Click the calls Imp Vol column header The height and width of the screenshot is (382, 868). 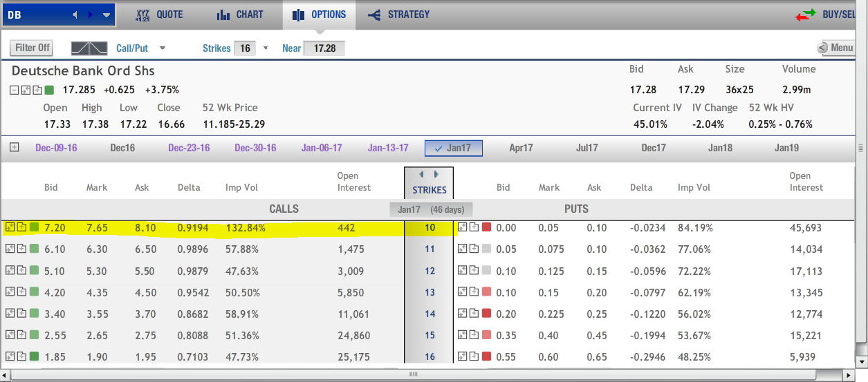pyautogui.click(x=241, y=187)
